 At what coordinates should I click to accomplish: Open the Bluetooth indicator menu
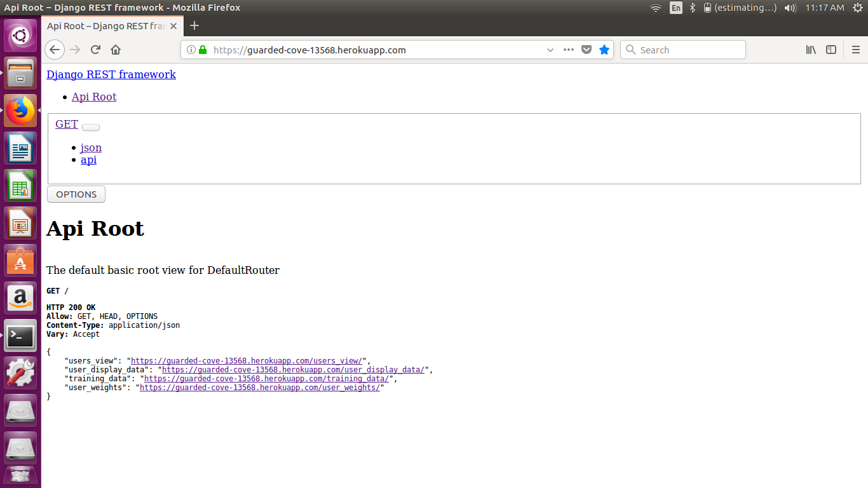coord(693,8)
